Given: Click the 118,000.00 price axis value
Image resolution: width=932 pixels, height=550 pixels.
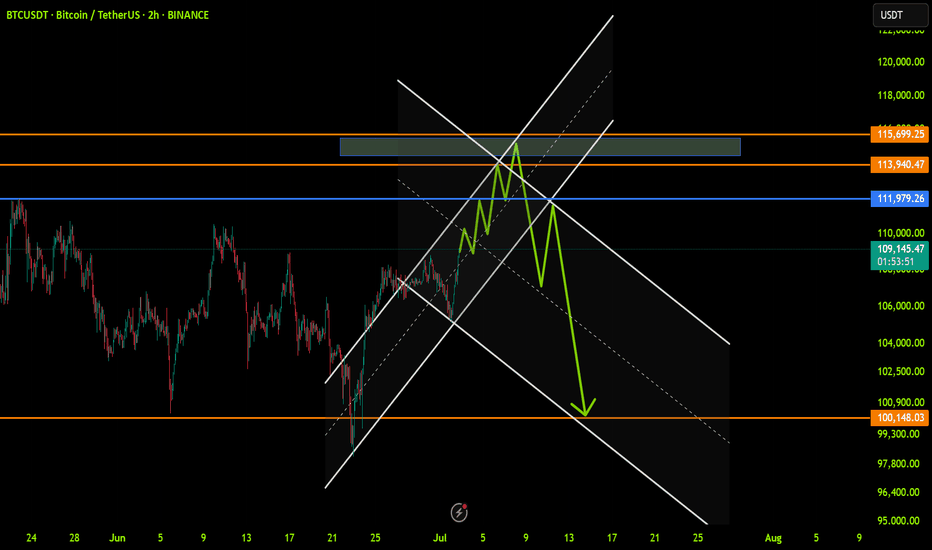Looking at the screenshot, I should click(901, 95).
